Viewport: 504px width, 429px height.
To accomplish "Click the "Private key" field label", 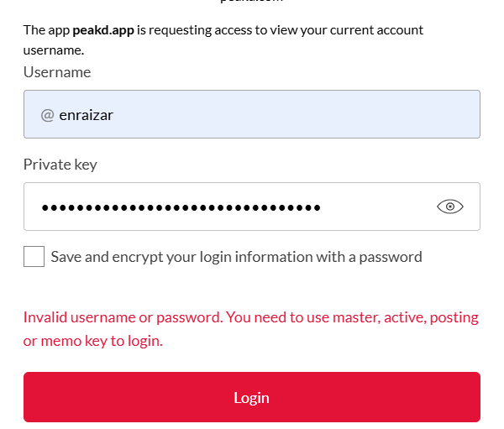I will tap(60, 165).
